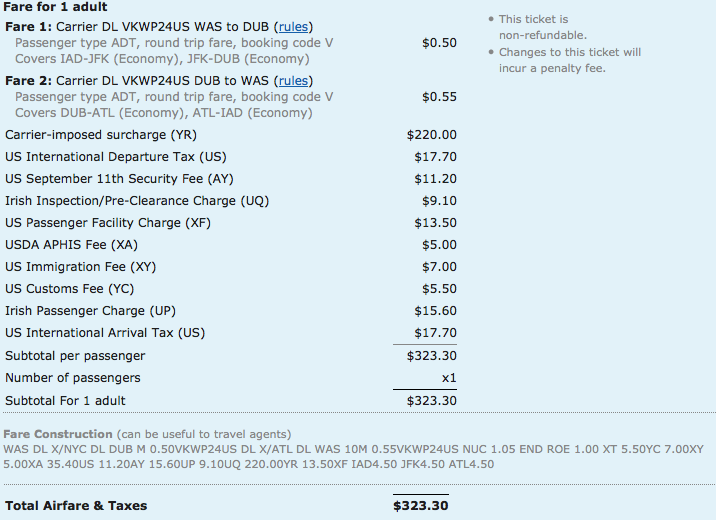This screenshot has width=716, height=520.
Task: Click the Subtotal per passenger amount $323.30
Action: (432, 356)
